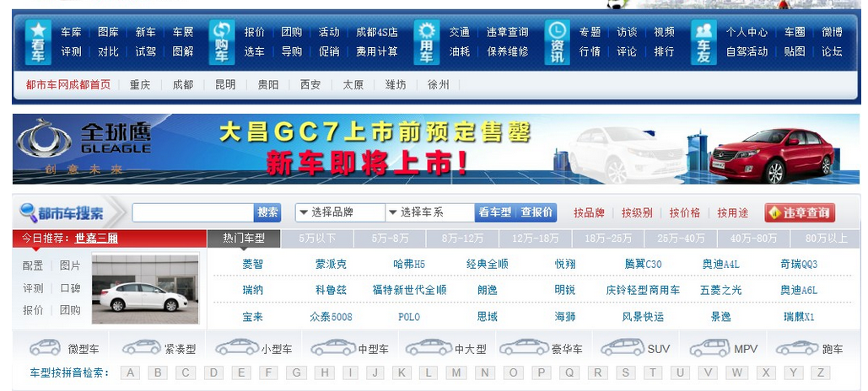This screenshot has height=391, width=868.
Task: Open the 选择品牌 dropdown
Action: [x=340, y=212]
